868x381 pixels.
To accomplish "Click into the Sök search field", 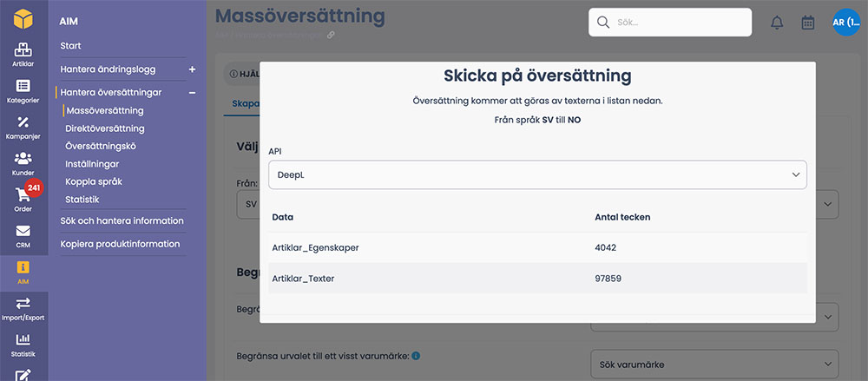I will 677,22.
